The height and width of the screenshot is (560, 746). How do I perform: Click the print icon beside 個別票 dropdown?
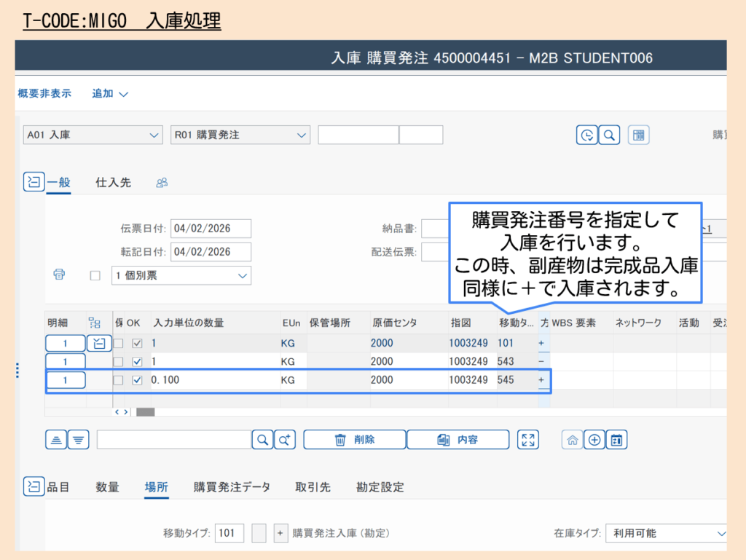59,275
